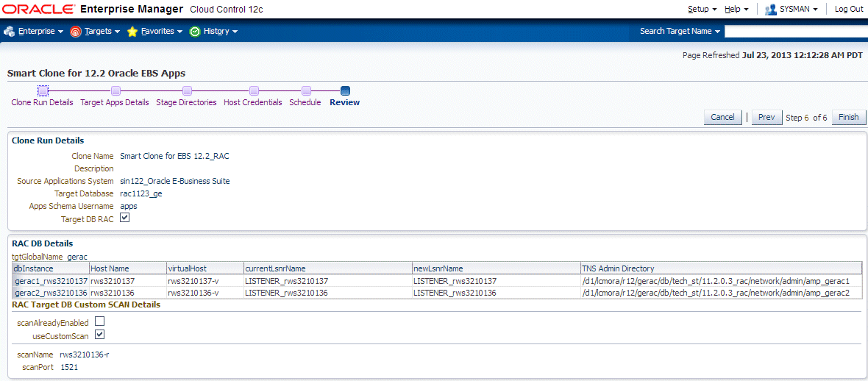Screen dimensions: 868x381
Task: Go to the Stage Directories step
Action: pos(187,102)
